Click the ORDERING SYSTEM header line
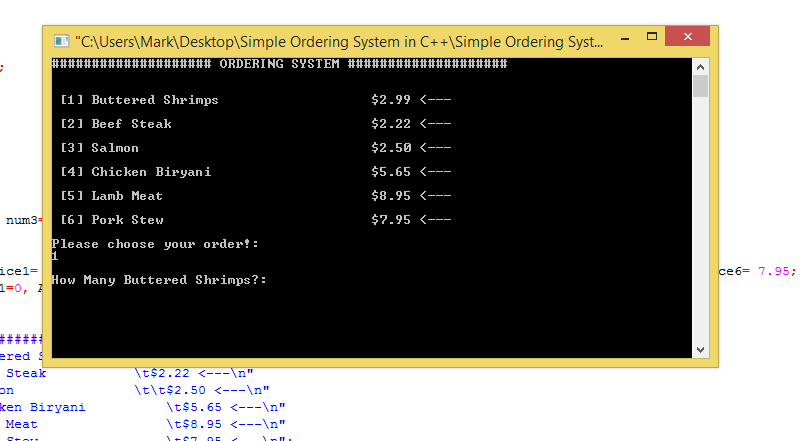 point(279,64)
